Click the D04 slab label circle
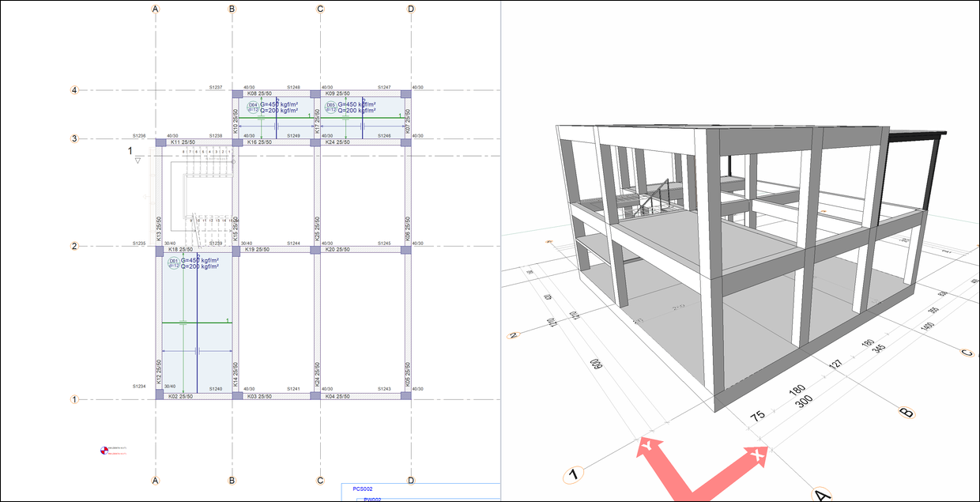 [253, 106]
